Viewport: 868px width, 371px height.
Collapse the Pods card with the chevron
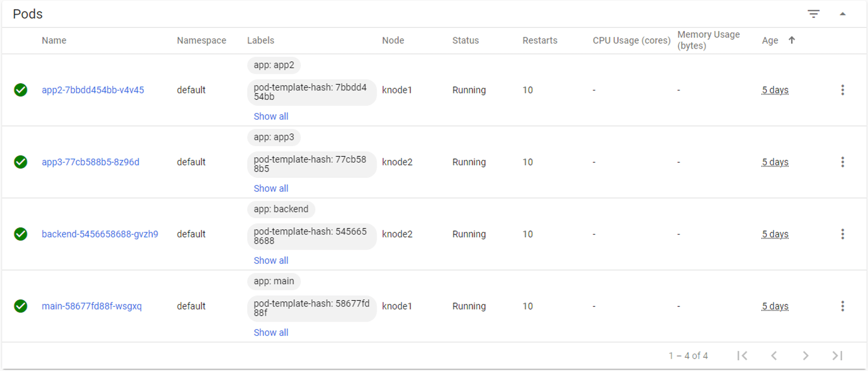point(842,13)
